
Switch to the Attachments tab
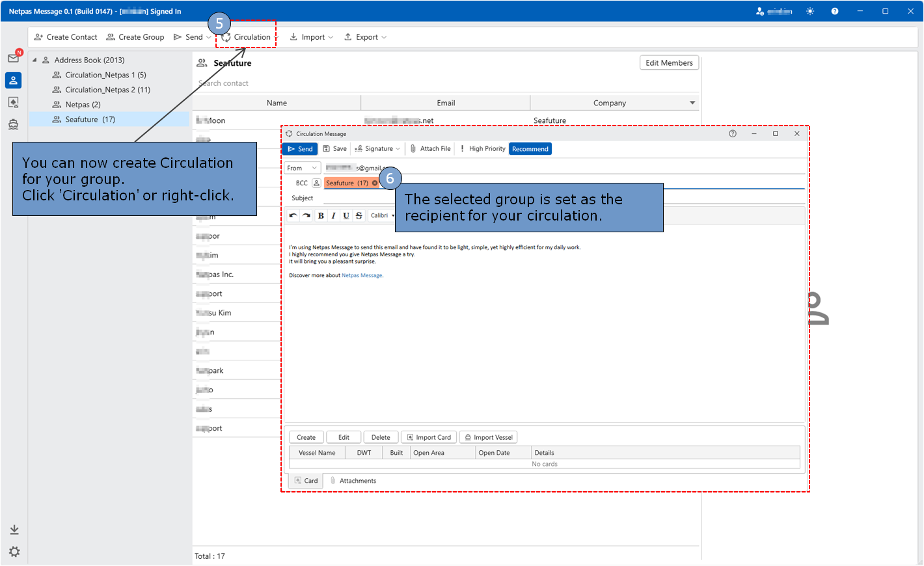point(353,481)
